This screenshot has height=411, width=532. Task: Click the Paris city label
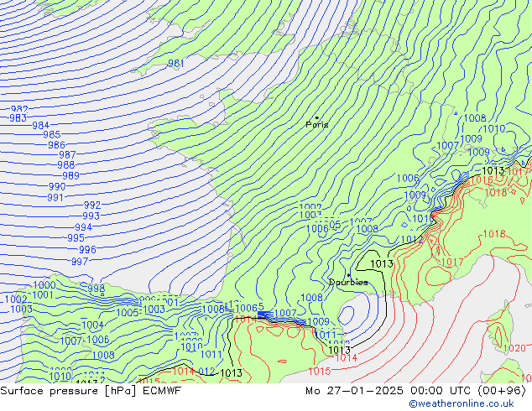click(x=317, y=124)
